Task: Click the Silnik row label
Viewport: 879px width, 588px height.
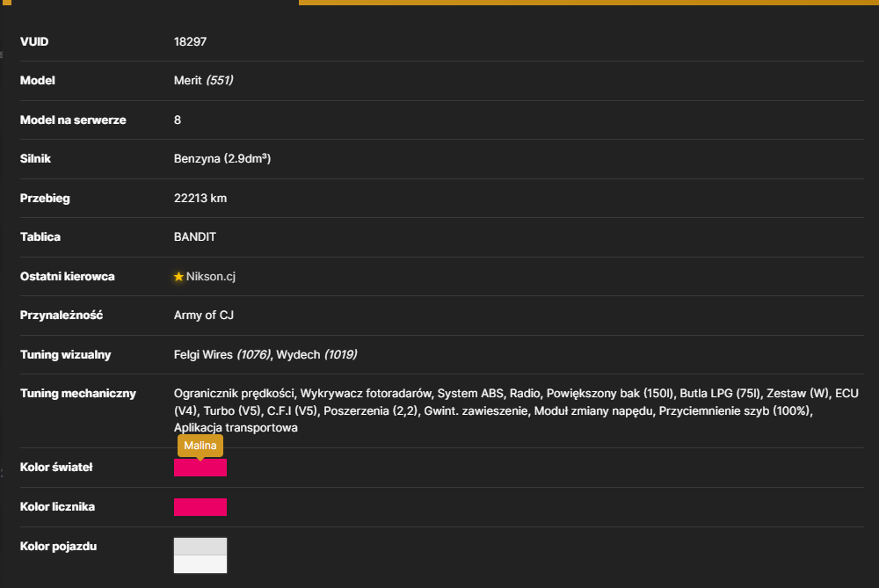Action: pyautogui.click(x=35, y=158)
